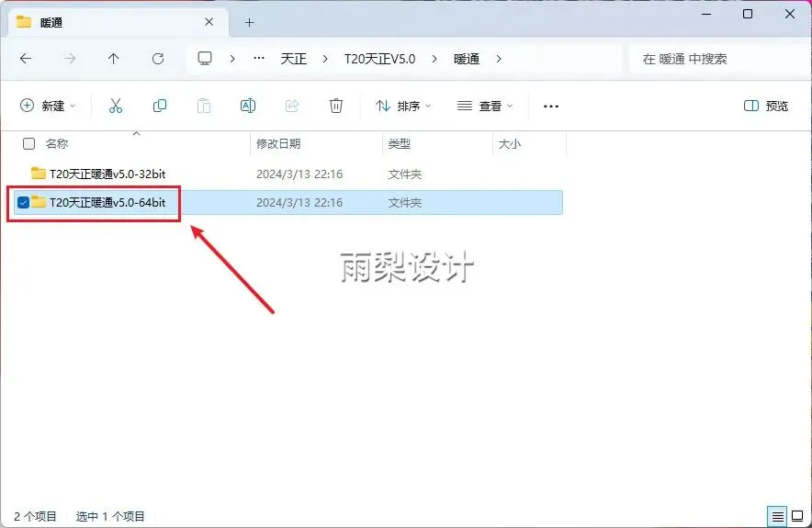812x528 pixels.
Task: Go back to the previous folder
Action: coord(26,59)
